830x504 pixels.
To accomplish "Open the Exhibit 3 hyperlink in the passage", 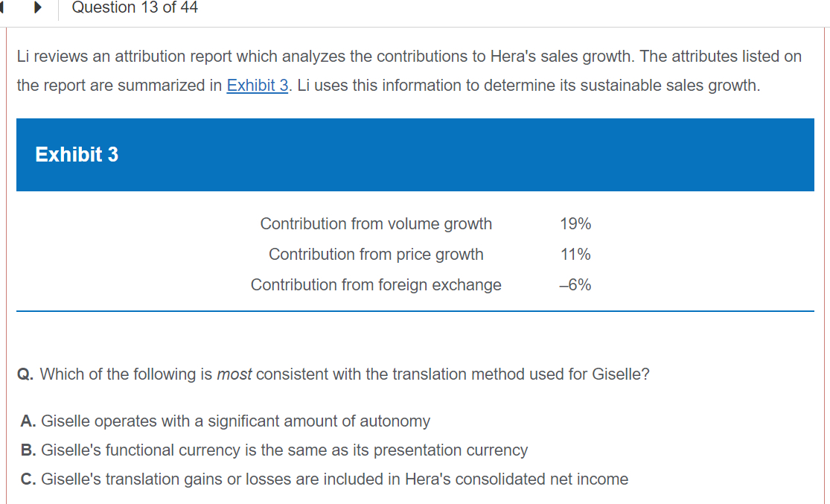I will (x=258, y=86).
